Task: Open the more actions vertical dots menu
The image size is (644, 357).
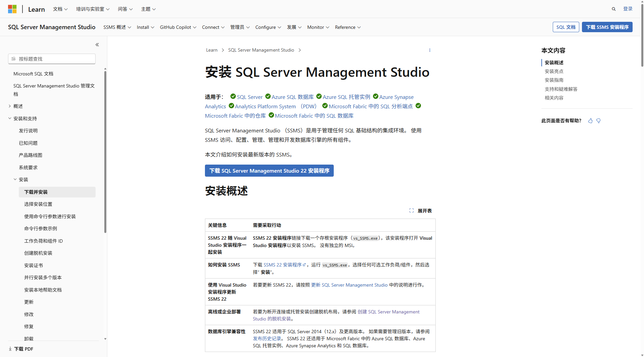Action: click(x=430, y=50)
